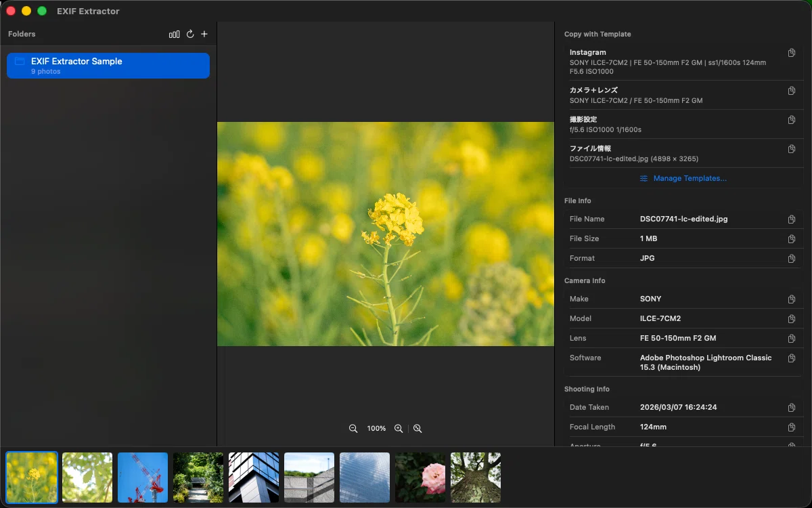Copy the 撮影設定 template text
The width and height of the screenshot is (812, 508).
791,120
